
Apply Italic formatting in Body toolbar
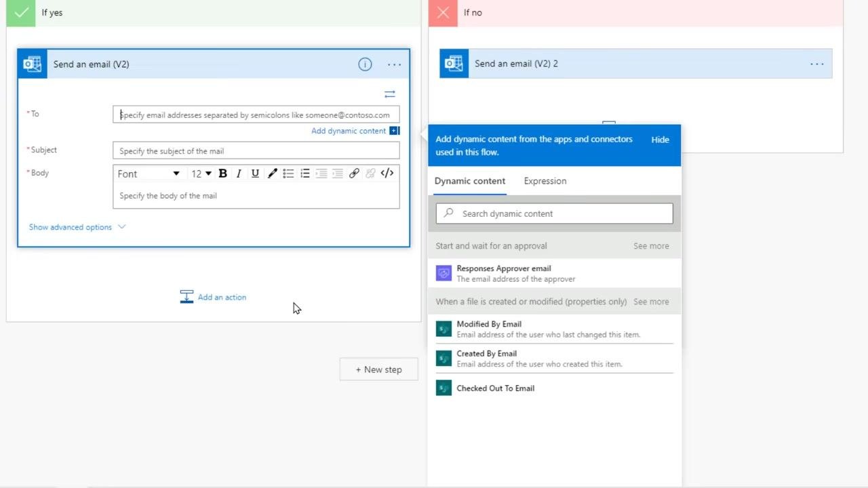[x=239, y=174]
